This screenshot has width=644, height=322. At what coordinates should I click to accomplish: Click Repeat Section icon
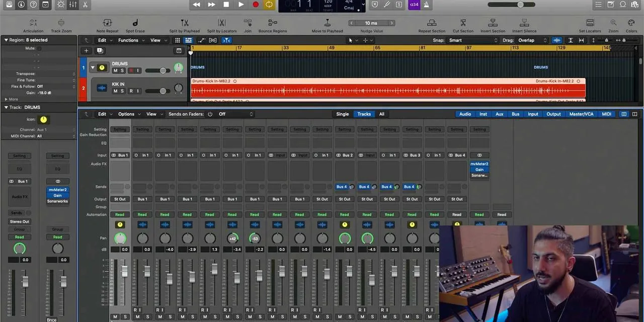432,23
